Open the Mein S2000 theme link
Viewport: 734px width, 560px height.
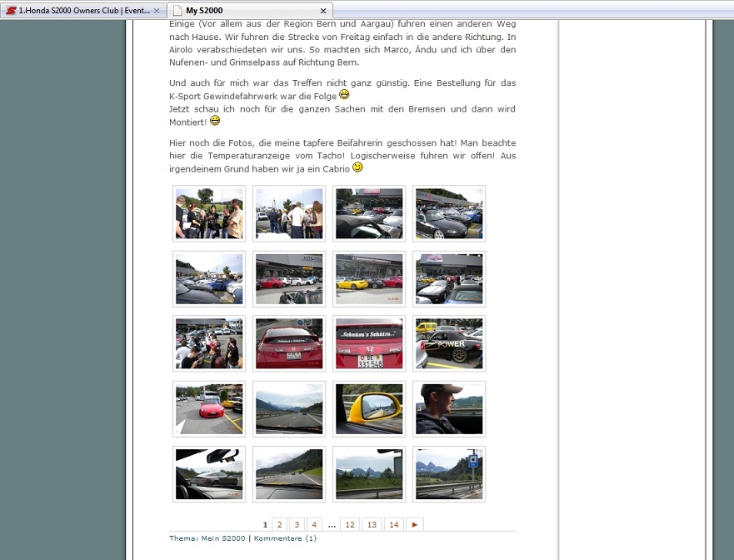pos(223,538)
